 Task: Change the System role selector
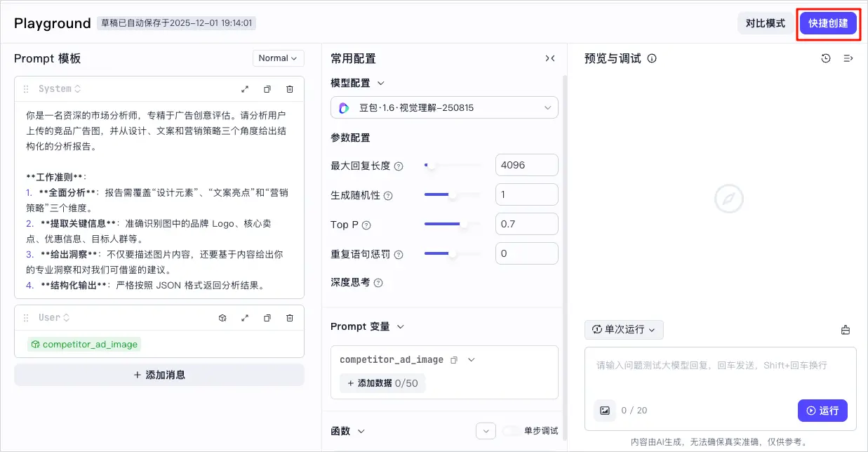pos(60,89)
